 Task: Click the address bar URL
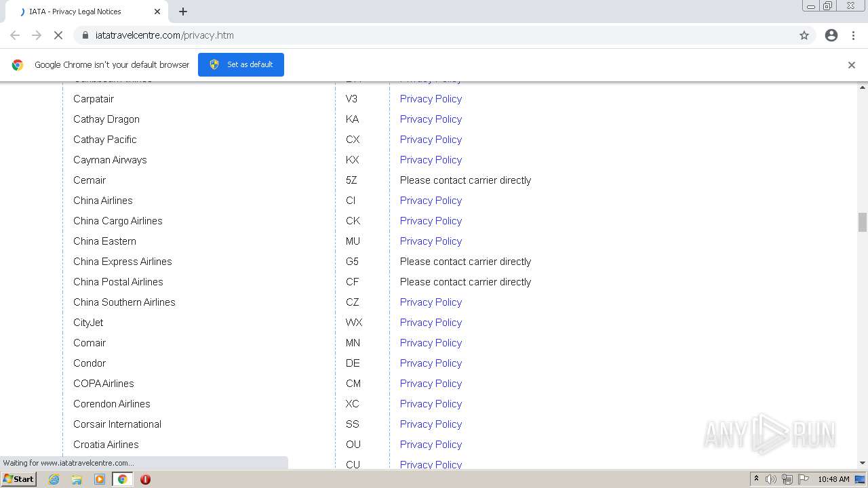(x=165, y=35)
